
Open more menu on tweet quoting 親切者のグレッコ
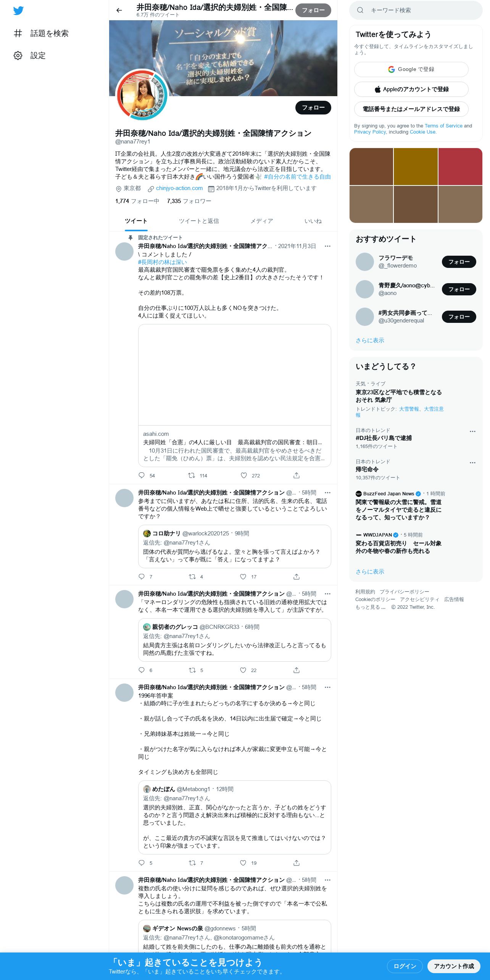pos(327,594)
